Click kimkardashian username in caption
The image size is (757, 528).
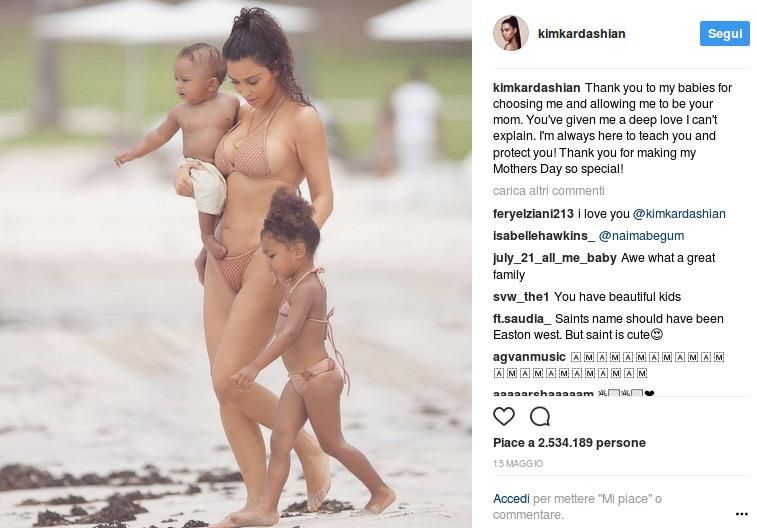536,88
